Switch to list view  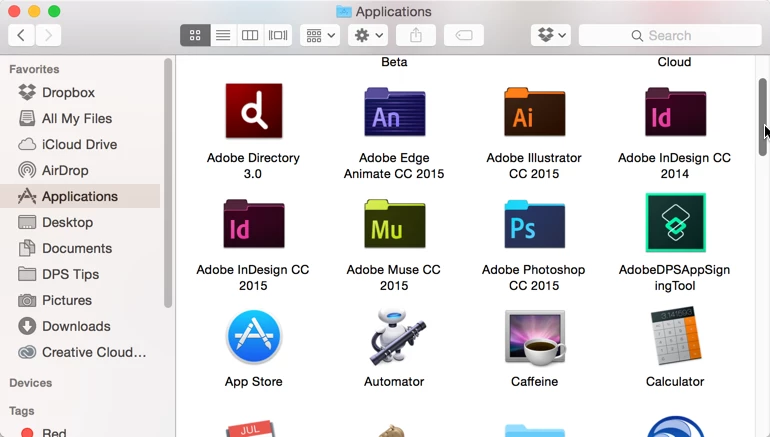pos(223,35)
